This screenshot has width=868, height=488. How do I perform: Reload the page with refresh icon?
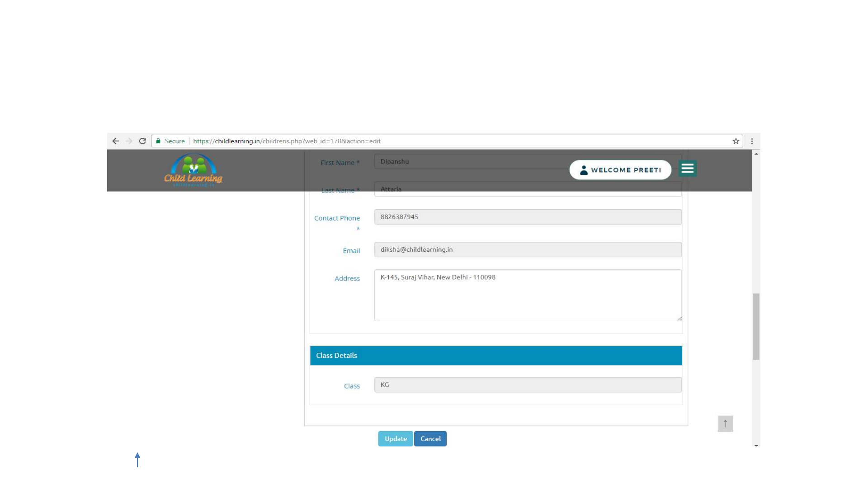point(142,141)
